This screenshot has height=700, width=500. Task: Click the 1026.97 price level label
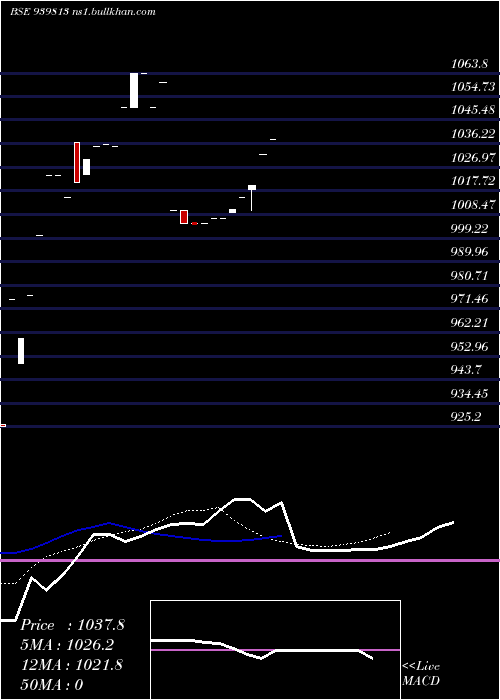(x=473, y=157)
